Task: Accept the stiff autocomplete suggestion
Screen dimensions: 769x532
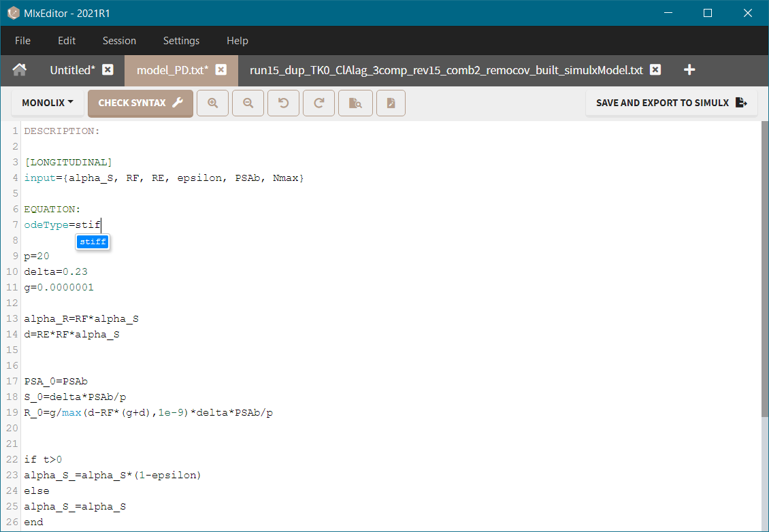Action: point(93,242)
